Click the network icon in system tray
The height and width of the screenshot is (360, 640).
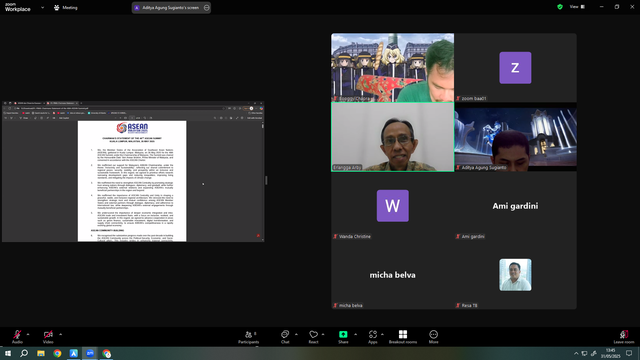(x=584, y=353)
